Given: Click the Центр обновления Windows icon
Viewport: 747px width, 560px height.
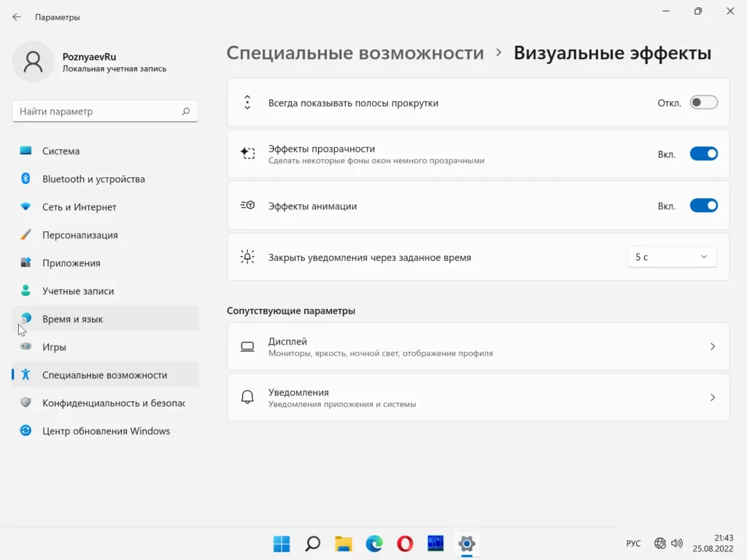Looking at the screenshot, I should (26, 431).
